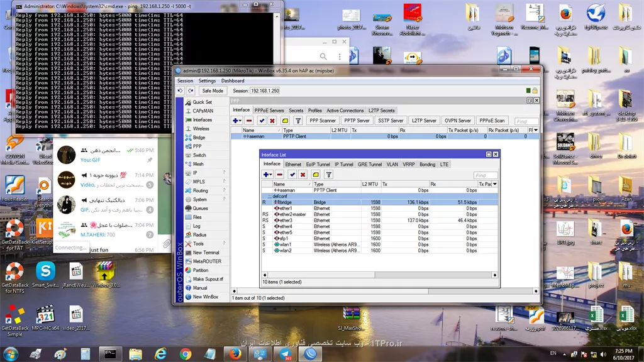Click the Redo arrow in WinBox toolbar
The image size is (644, 362).
tap(191, 90)
